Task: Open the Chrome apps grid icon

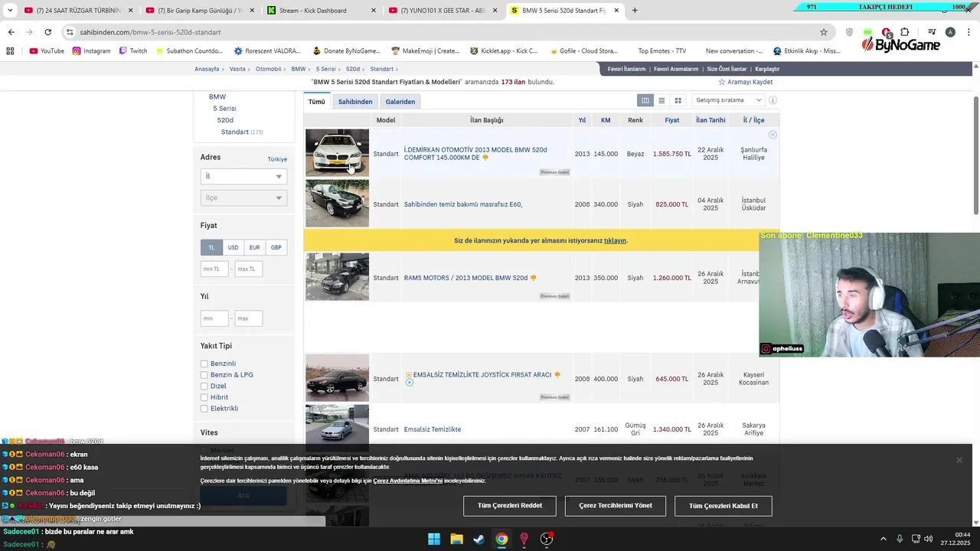Action: pos(10,51)
